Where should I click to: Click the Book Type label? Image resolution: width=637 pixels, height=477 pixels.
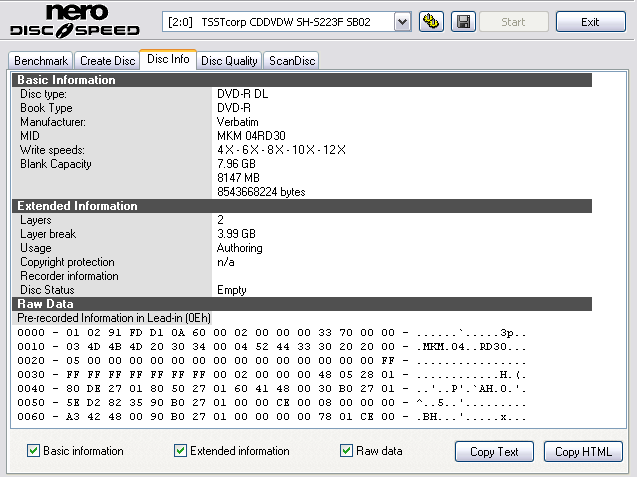[46, 108]
